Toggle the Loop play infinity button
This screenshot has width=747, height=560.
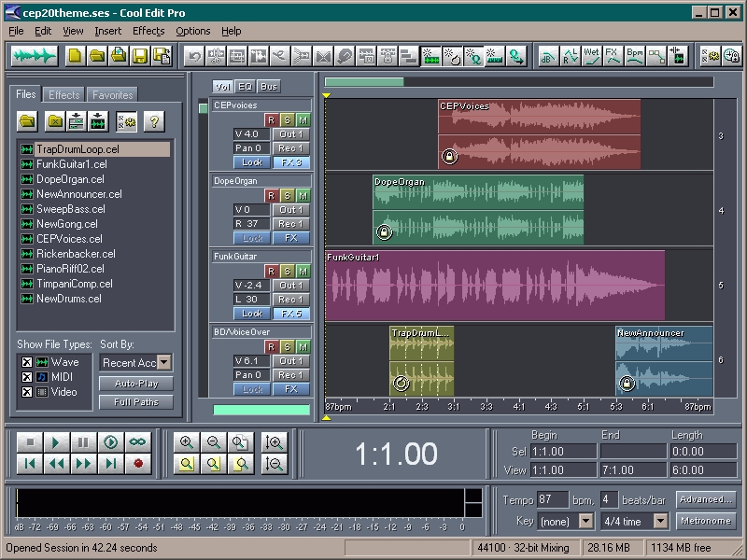click(x=138, y=442)
